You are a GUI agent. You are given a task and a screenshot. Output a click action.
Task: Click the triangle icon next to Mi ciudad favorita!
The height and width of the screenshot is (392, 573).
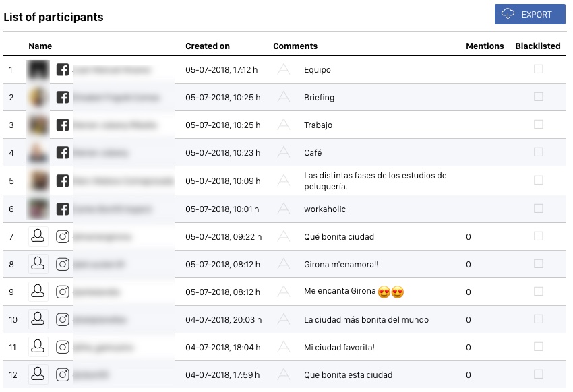(x=284, y=346)
